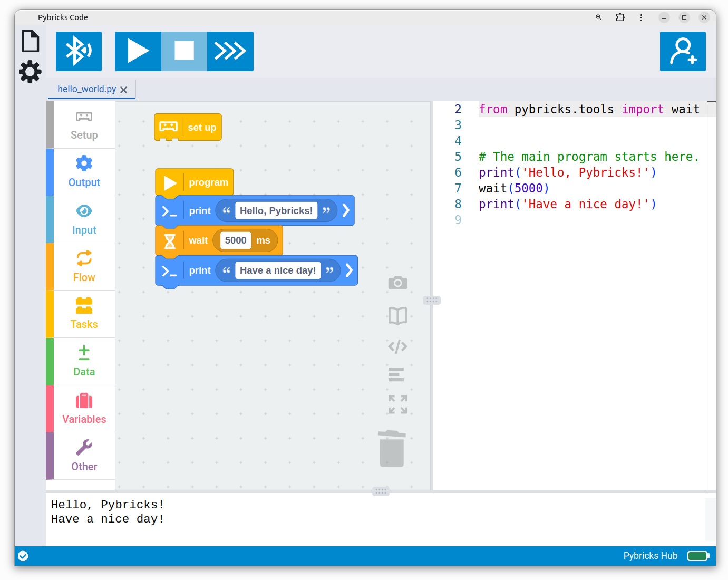Select the set up block
This screenshot has width=728, height=580.
tap(188, 127)
